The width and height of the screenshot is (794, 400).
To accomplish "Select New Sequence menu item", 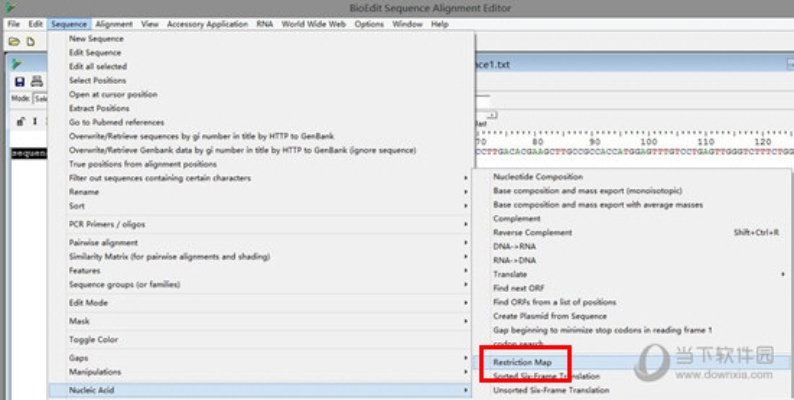I will click(x=96, y=39).
